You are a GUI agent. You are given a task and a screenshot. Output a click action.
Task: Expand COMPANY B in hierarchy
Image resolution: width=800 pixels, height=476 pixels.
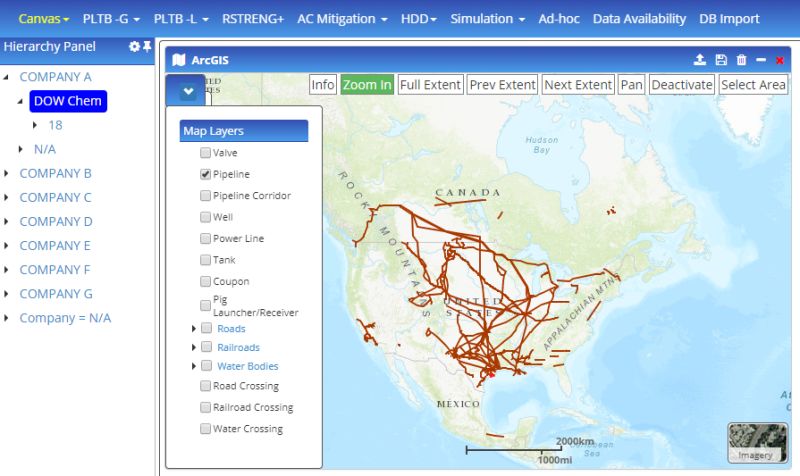[x=6, y=173]
